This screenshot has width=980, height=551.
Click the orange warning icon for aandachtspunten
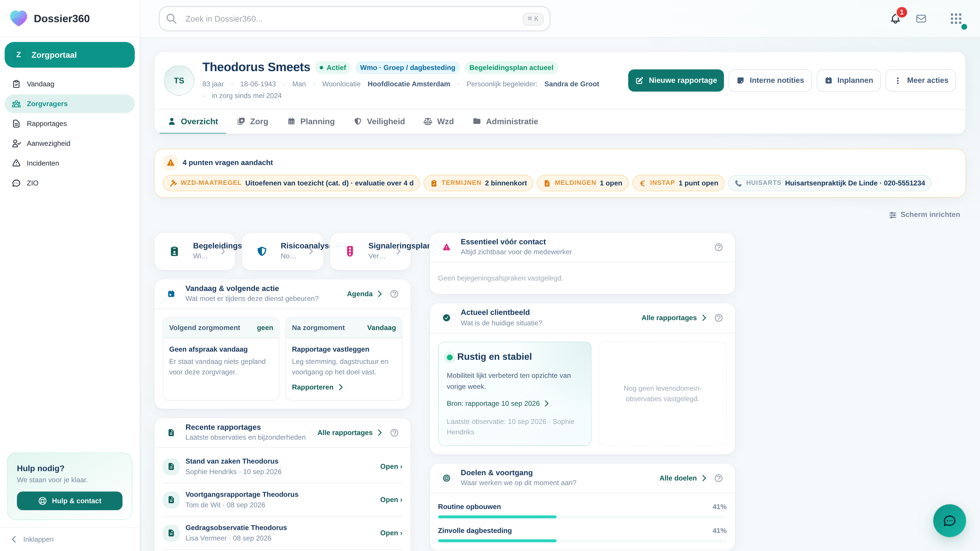click(x=170, y=163)
